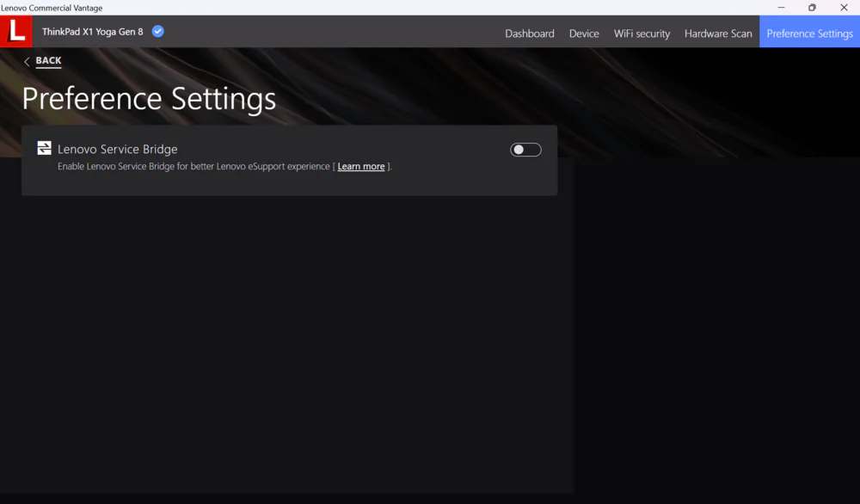
Task: Click the Lenovo Commercial Vantage window title
Action: click(52, 8)
